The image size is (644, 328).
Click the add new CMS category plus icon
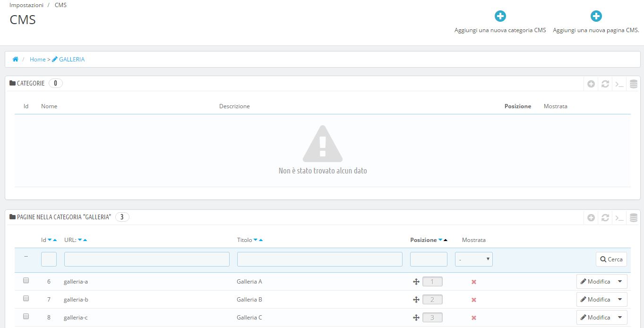click(x=500, y=17)
